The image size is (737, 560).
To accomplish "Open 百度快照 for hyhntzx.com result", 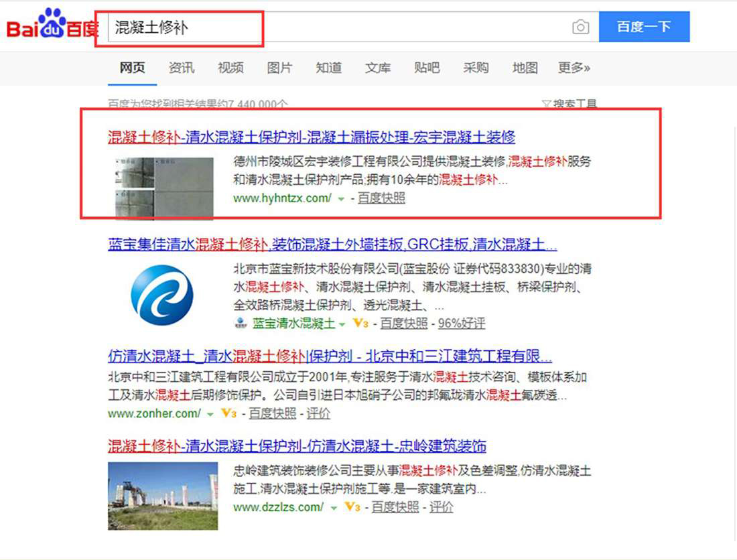I will [381, 198].
